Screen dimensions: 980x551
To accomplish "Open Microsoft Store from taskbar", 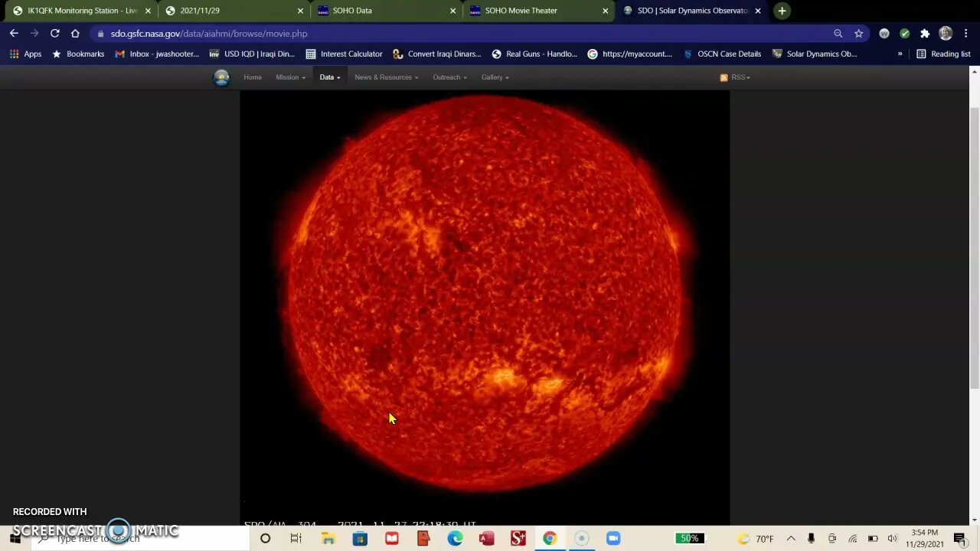I will coord(360,539).
